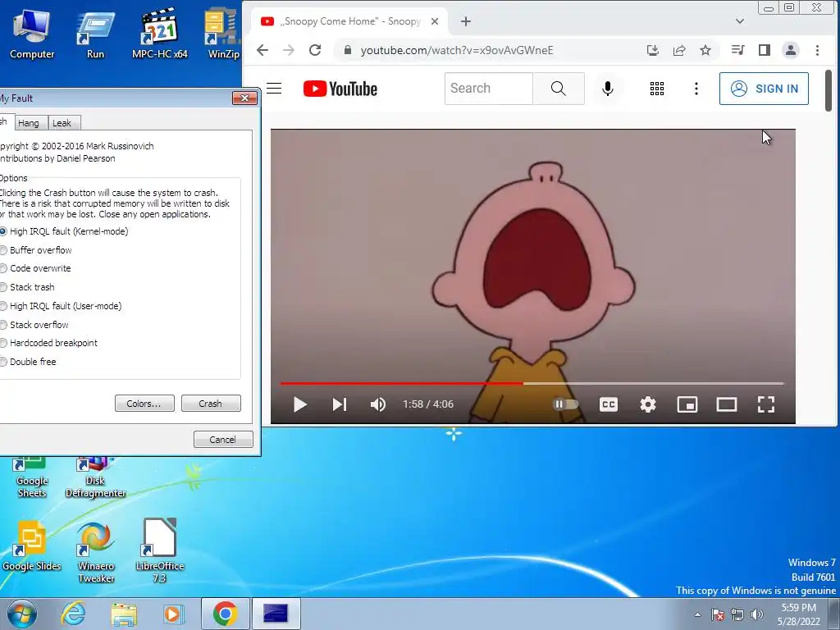
Task: Bookmark this page with star icon
Action: (x=705, y=50)
